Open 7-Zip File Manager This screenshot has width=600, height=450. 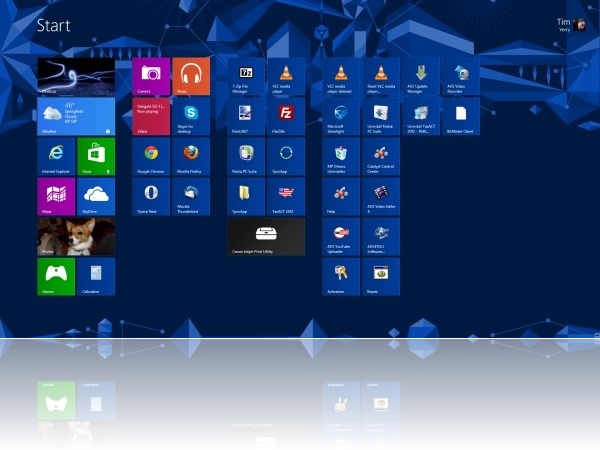click(x=246, y=77)
